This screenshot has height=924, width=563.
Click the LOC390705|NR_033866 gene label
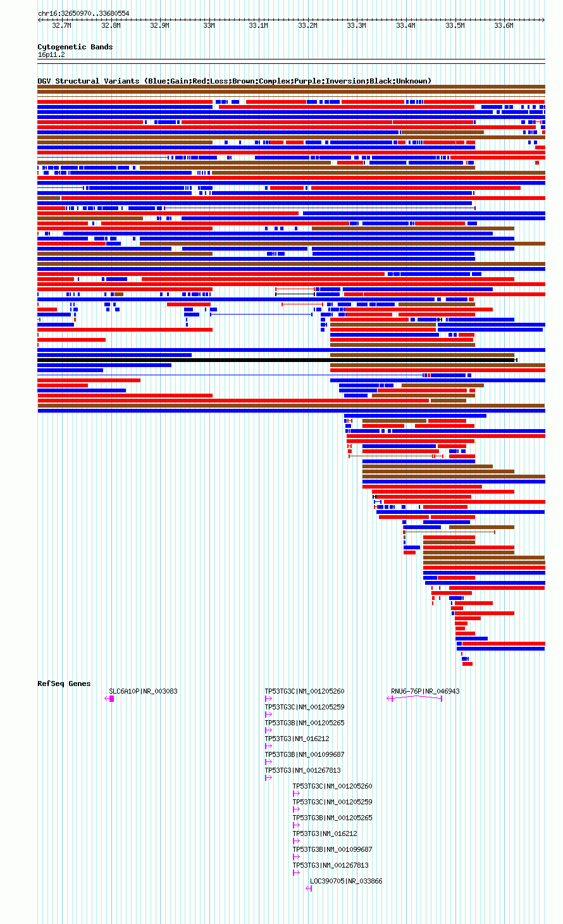tap(346, 881)
